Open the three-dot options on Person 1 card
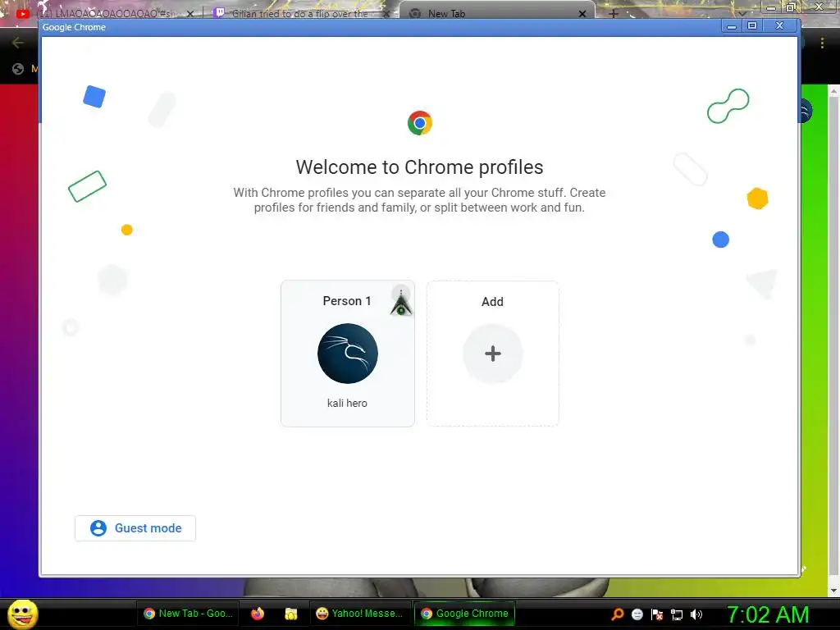The height and width of the screenshot is (630, 840). [400, 294]
